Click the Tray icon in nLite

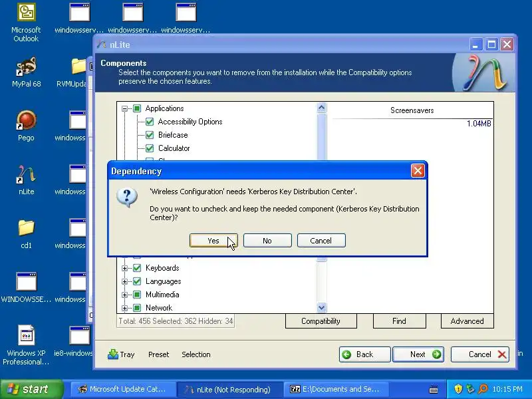coord(113,354)
